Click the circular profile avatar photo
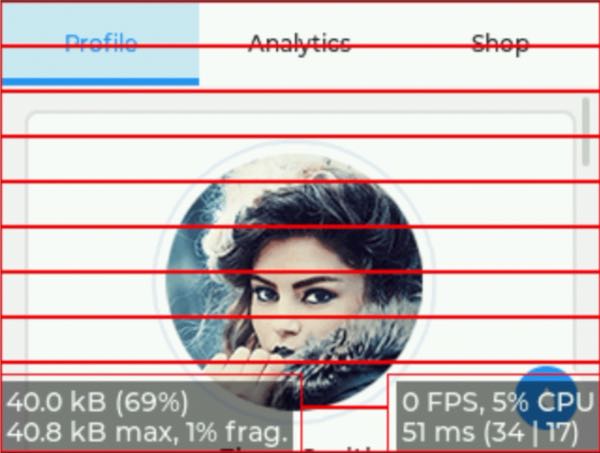 point(294,282)
